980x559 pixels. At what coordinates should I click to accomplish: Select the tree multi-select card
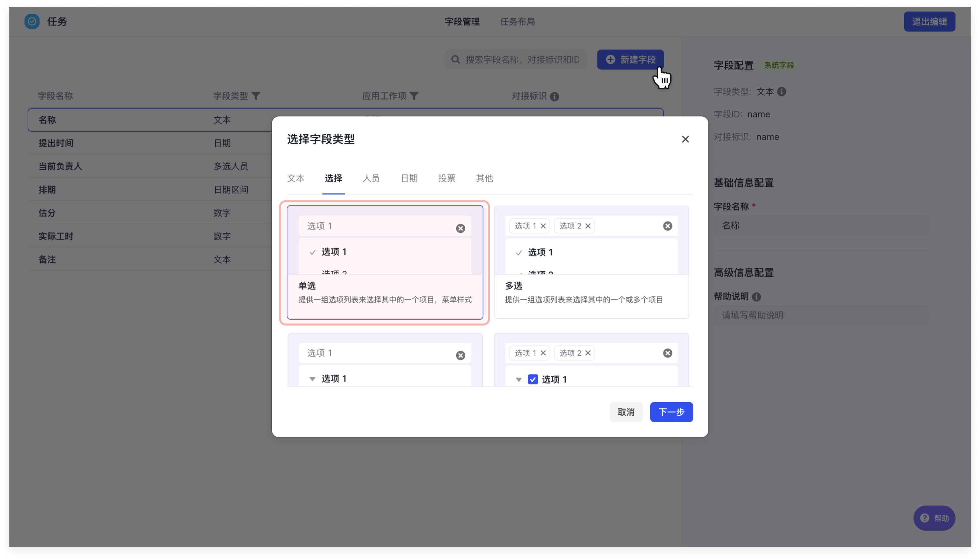[x=591, y=360]
